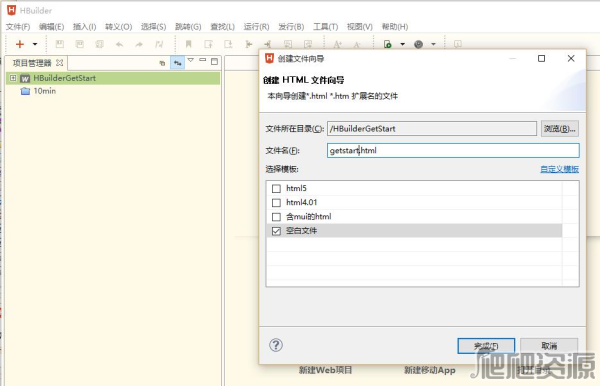Open the dropdown arrow beside the plus button
The height and width of the screenshot is (386, 600).
pos(35,44)
